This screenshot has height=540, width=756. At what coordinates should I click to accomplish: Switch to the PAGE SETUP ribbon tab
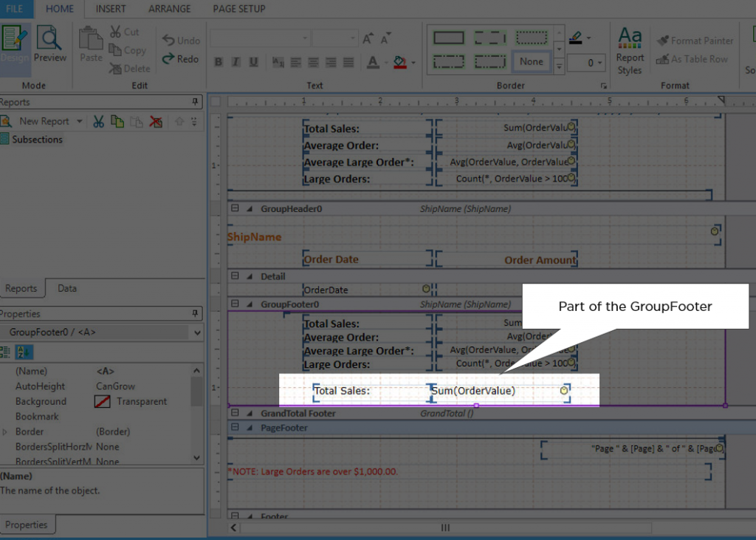click(x=239, y=9)
